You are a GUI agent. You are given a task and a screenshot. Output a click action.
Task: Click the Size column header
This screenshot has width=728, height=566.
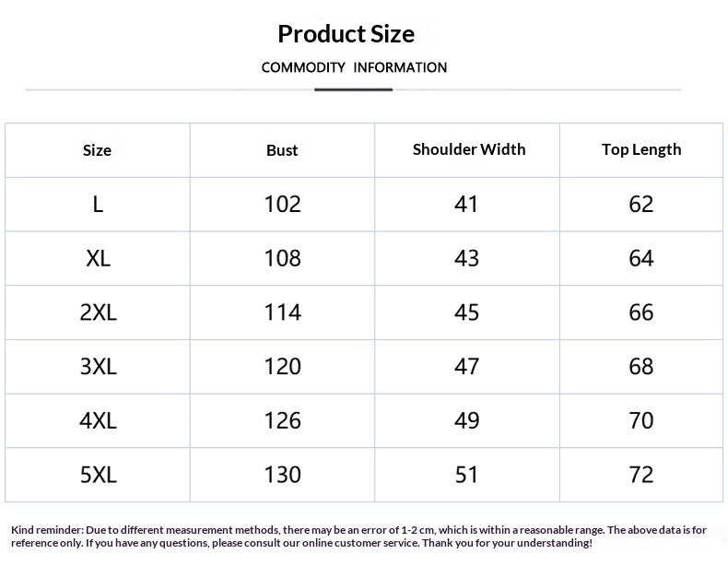click(97, 150)
